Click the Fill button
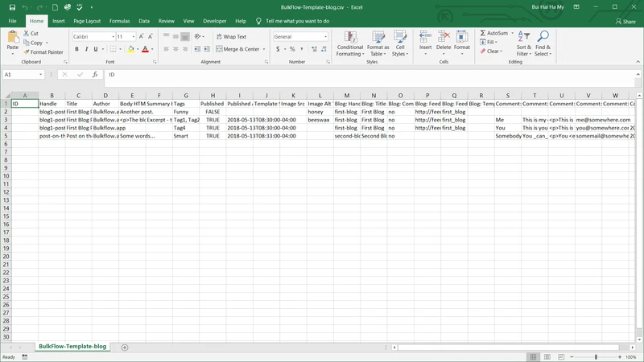 489,42
